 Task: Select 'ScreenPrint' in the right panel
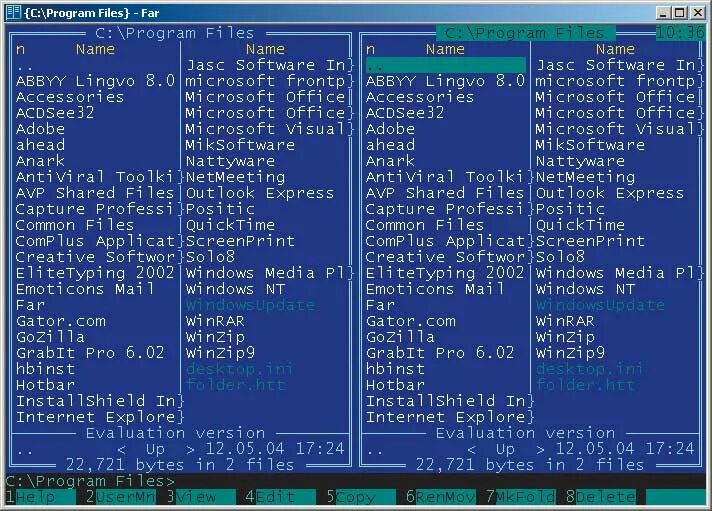[x=590, y=241]
